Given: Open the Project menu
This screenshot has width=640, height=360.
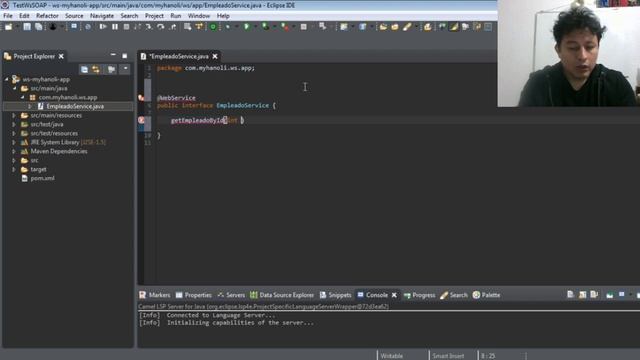Looking at the screenshot, I should 154,16.
